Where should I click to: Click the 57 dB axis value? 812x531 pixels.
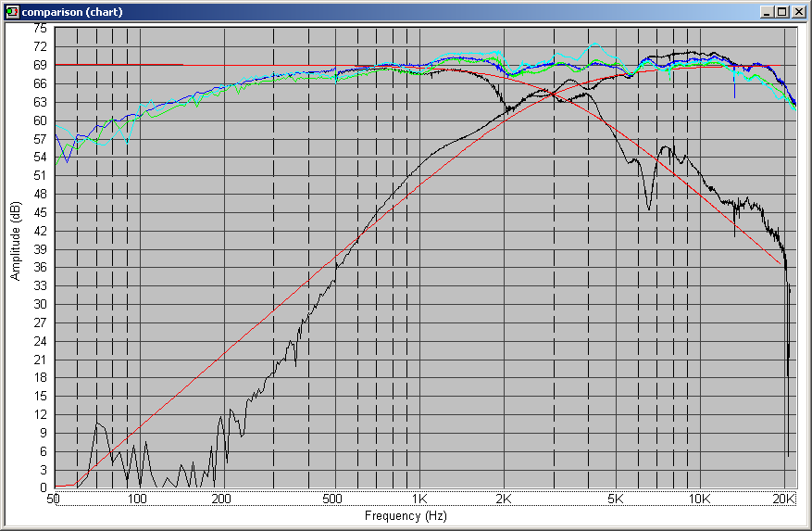pos(40,138)
